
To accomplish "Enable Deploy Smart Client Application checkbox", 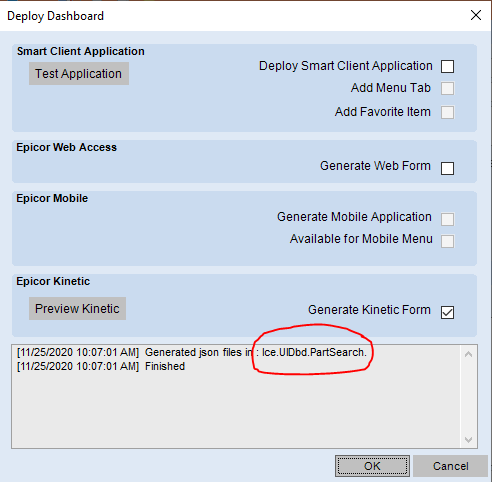I will 447,66.
